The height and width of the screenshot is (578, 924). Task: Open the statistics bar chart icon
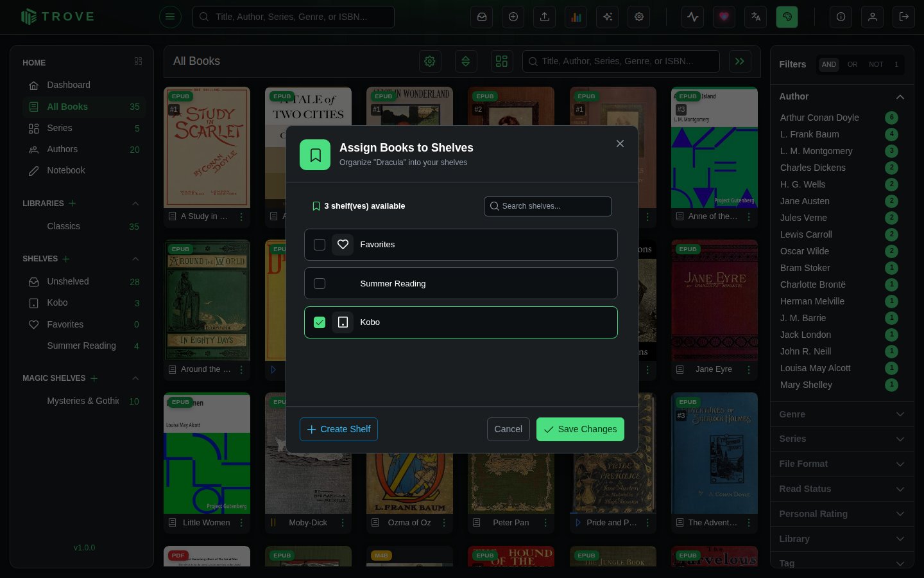576,17
